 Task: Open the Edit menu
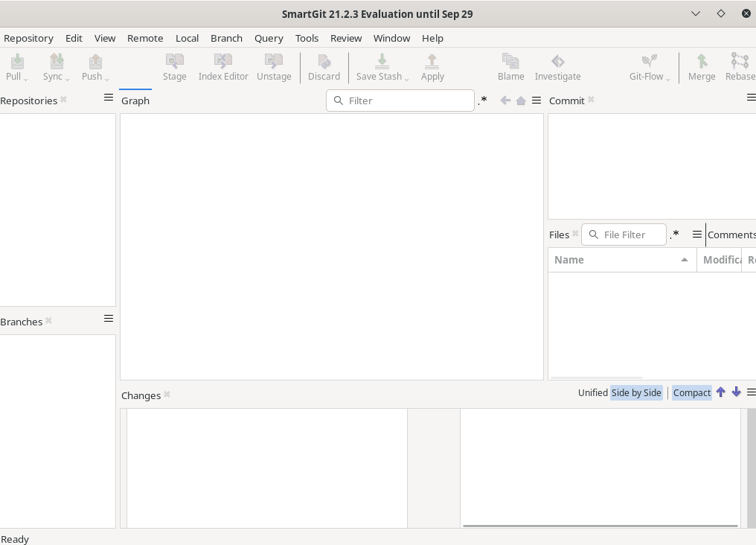[74, 38]
